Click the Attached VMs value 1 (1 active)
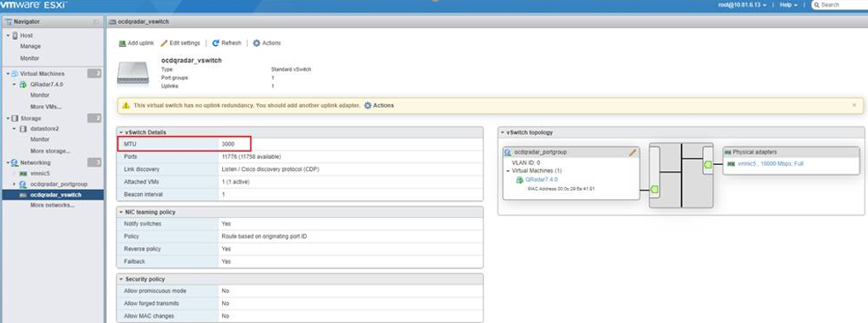Screen dimensions: 868x323 pyautogui.click(x=237, y=182)
